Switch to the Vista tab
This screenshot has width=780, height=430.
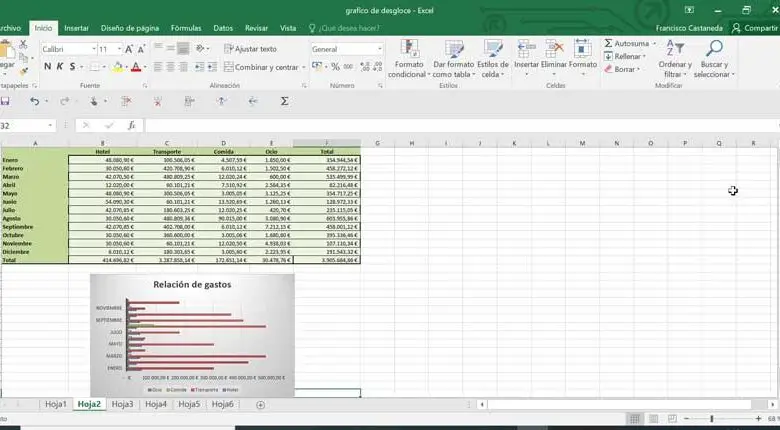[x=288, y=28]
